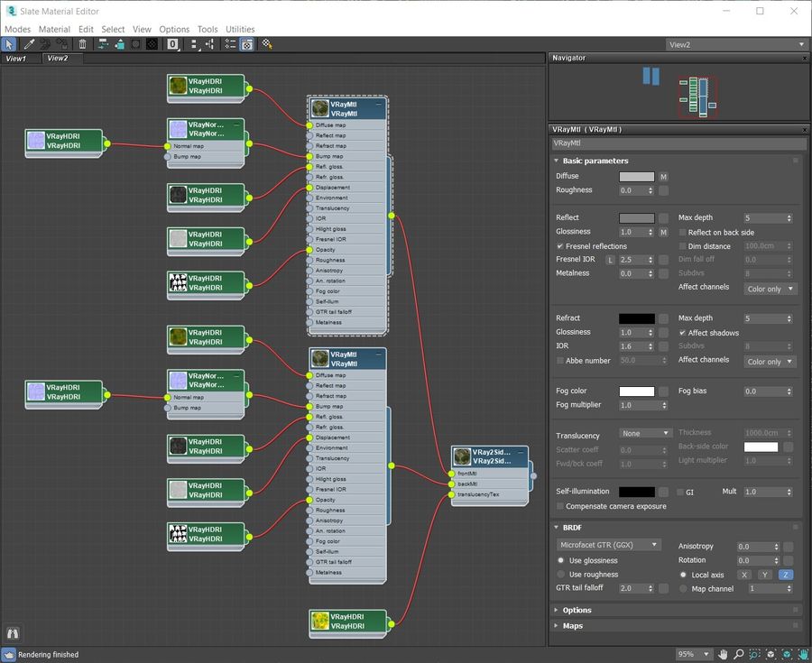Select X local axis button

[x=744, y=575]
